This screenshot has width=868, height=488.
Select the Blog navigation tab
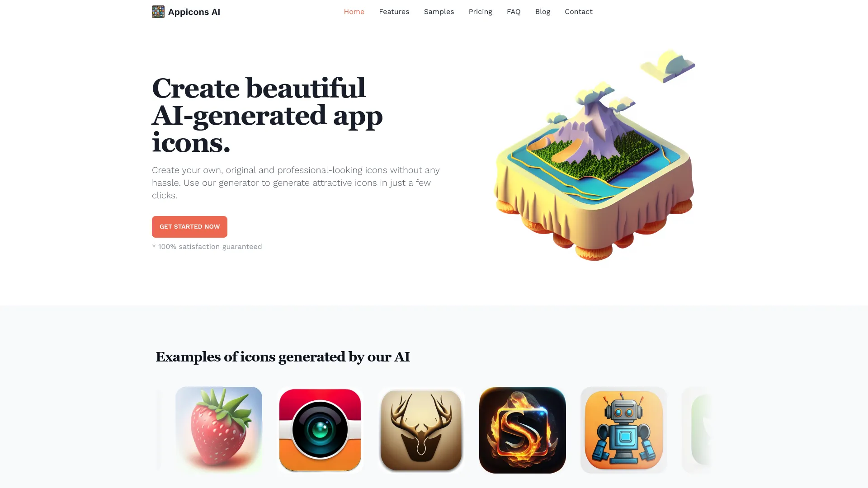(542, 11)
